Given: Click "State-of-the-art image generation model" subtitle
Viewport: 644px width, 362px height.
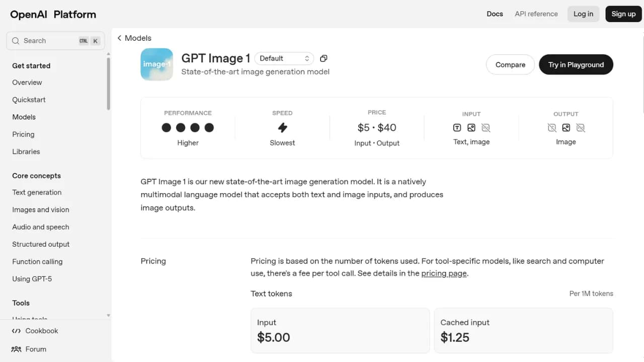Looking at the screenshot, I should click(255, 72).
